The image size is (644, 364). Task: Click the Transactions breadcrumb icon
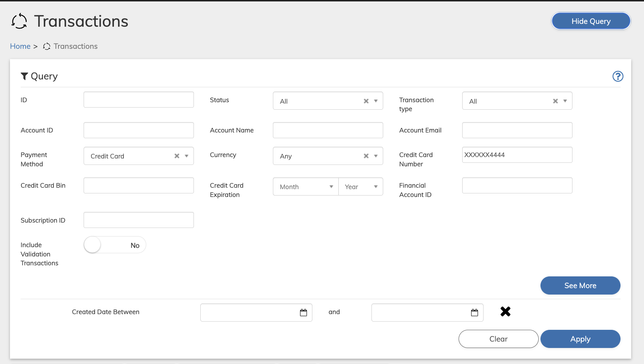click(x=47, y=46)
